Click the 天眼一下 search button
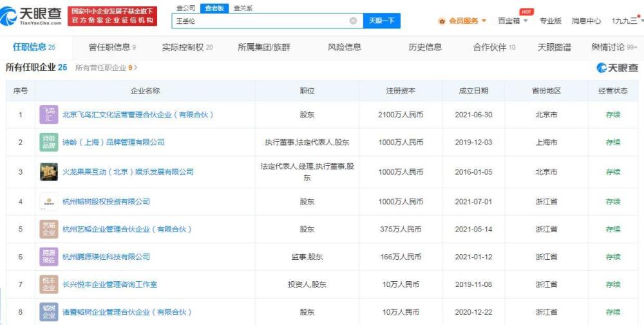This screenshot has height=325, width=644. pos(381,21)
